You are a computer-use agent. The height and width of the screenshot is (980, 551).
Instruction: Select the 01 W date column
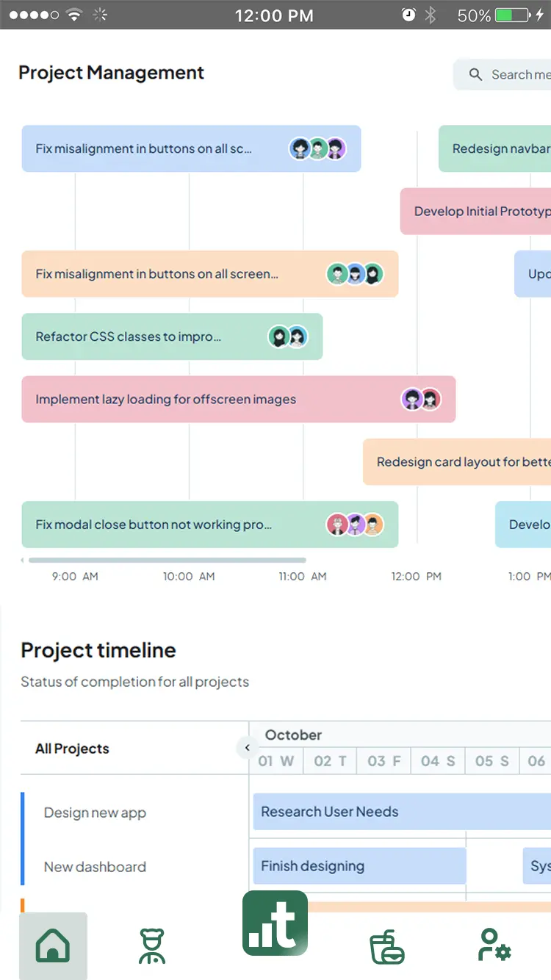275,761
